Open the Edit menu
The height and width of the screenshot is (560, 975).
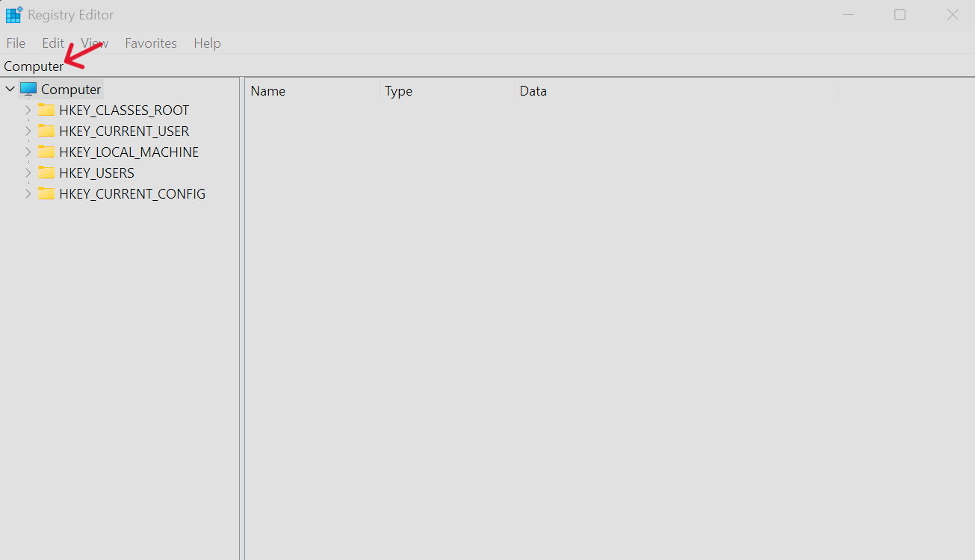(53, 43)
